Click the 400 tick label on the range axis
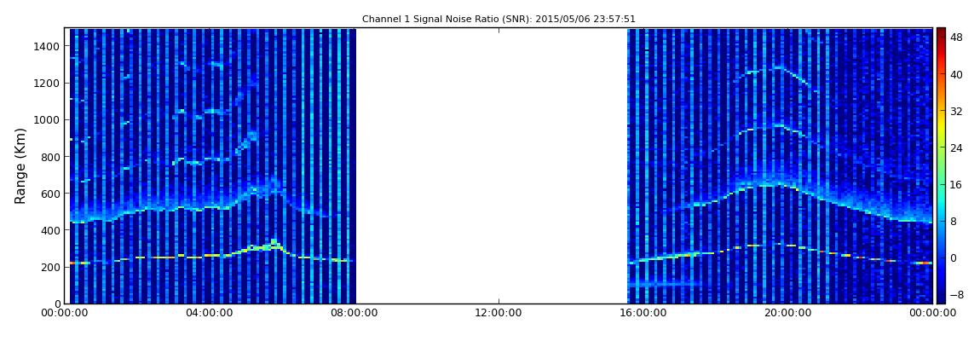The width and height of the screenshot is (980, 347). click(50, 231)
